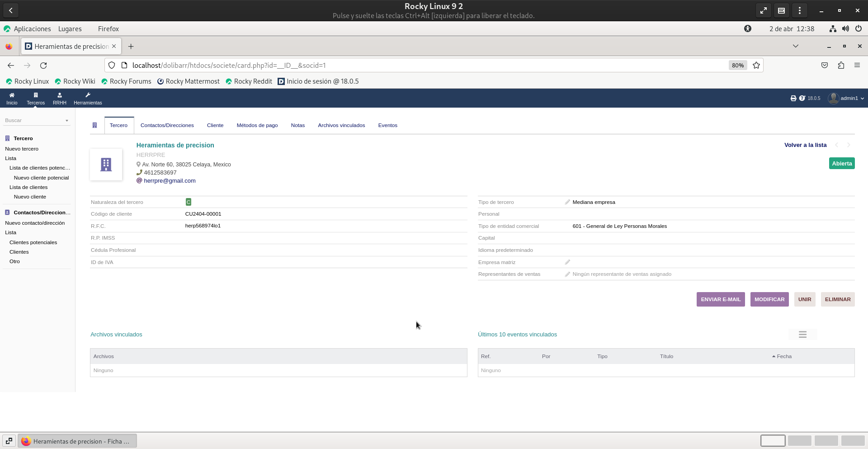Switch to the Contactos/Direcciones tab
Screen dimensions: 868x449
click(x=167, y=125)
